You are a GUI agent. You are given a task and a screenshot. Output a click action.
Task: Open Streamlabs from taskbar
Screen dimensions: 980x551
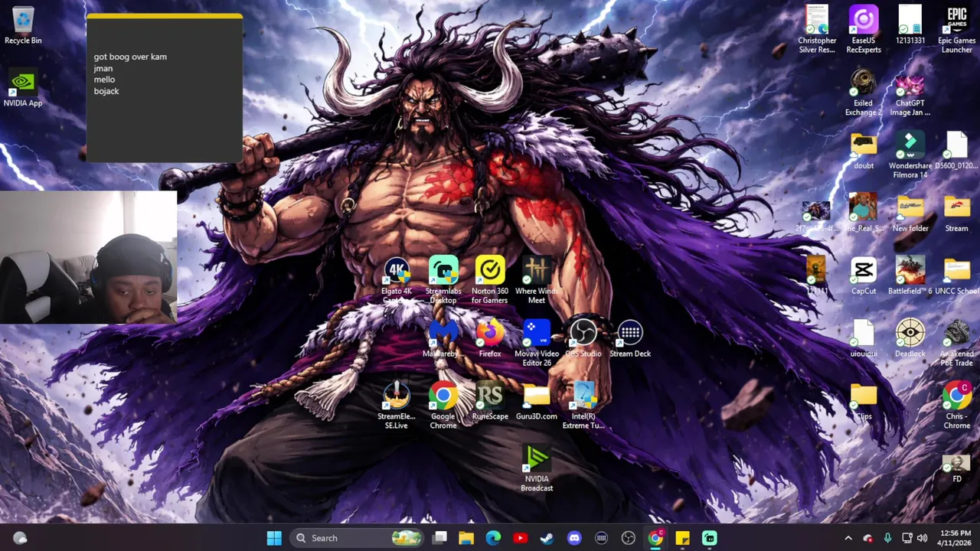[710, 538]
